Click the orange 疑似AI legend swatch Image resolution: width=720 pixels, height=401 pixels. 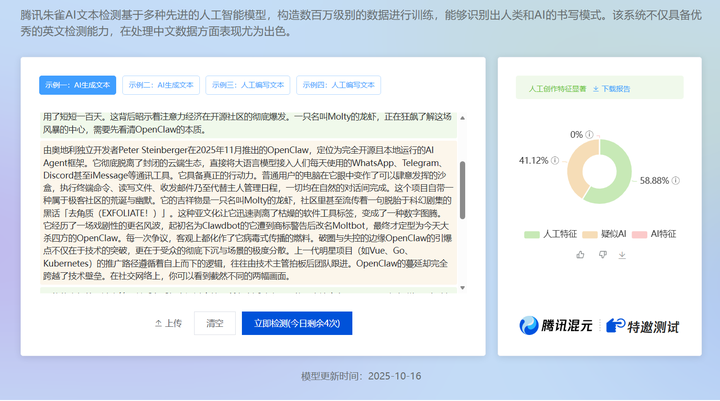(589, 234)
